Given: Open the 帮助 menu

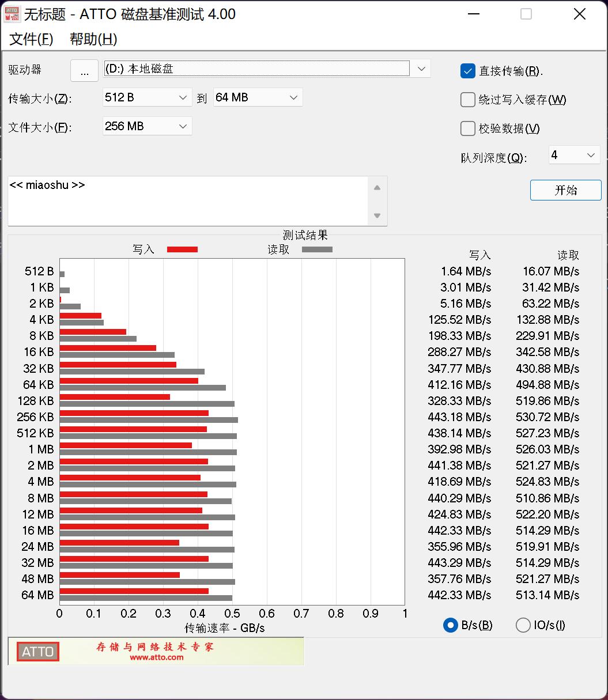Looking at the screenshot, I should [92, 40].
